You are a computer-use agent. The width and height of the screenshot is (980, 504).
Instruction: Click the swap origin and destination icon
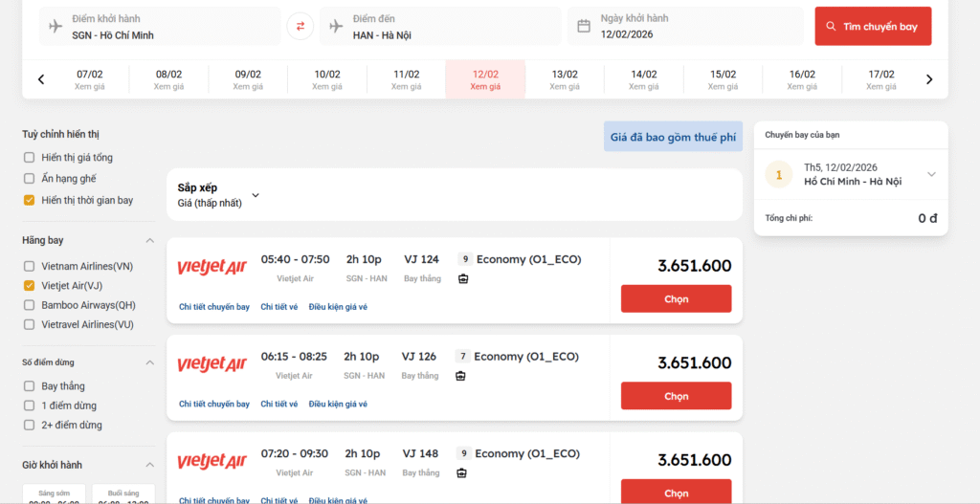tap(300, 26)
